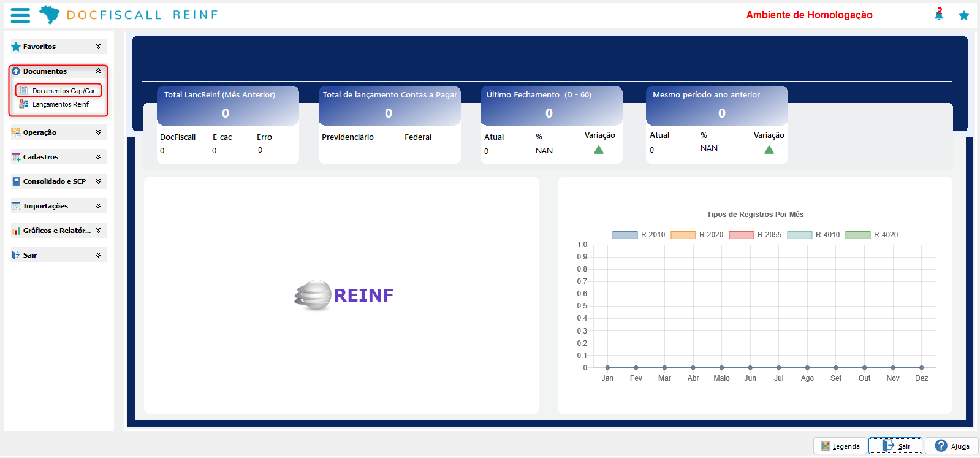Expand the Cadastros section chevron
The image size is (980, 458).
[x=98, y=157]
